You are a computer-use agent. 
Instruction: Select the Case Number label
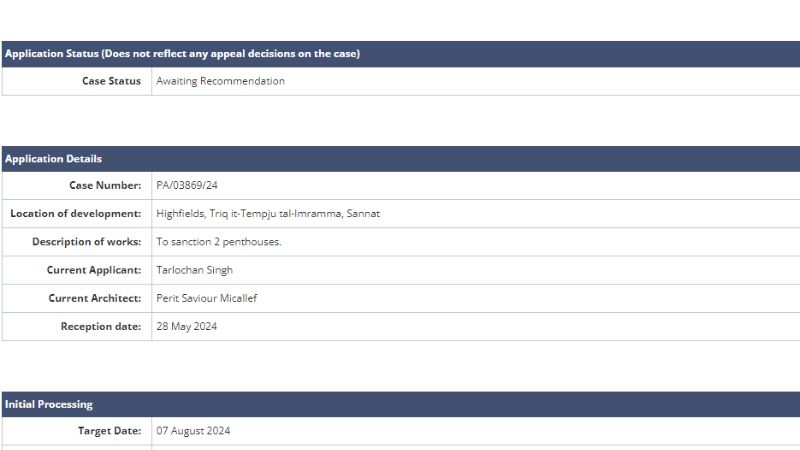(x=105, y=185)
